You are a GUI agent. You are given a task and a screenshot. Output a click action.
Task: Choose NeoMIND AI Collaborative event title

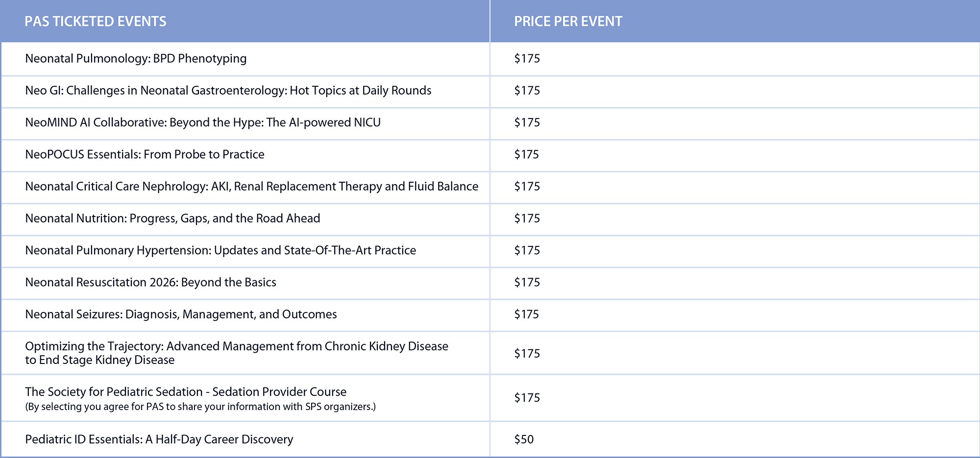pyautogui.click(x=203, y=122)
